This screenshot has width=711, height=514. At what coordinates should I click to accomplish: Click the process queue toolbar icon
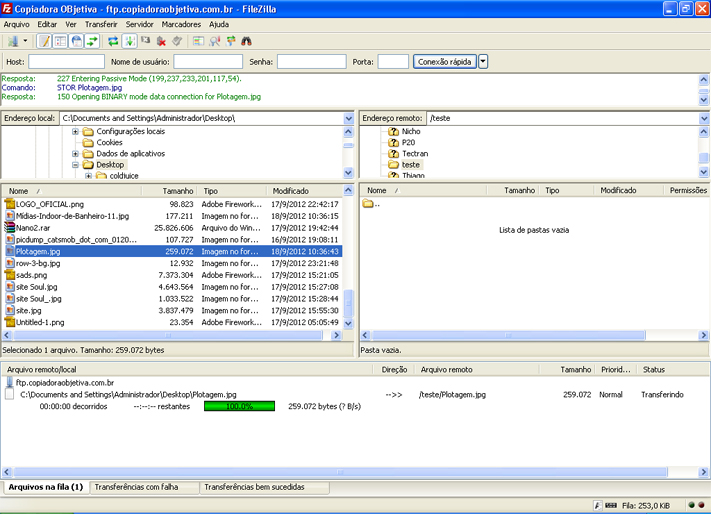click(x=129, y=41)
